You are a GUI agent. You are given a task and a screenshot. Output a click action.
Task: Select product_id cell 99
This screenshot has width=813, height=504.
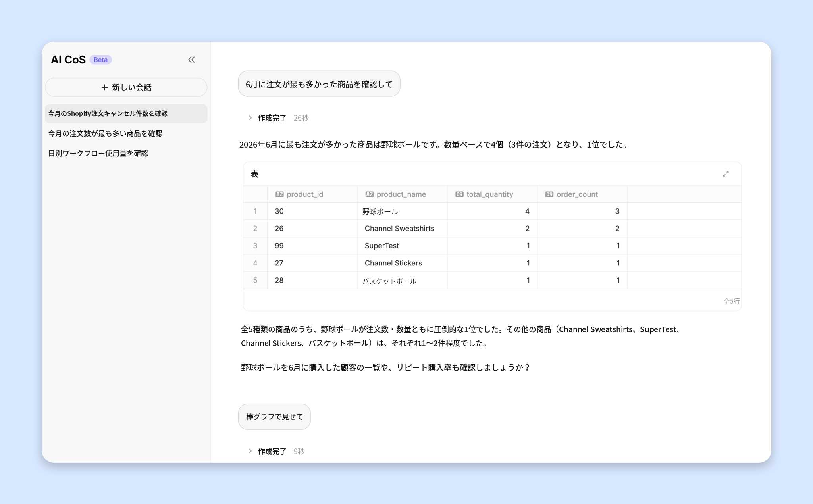(312, 246)
